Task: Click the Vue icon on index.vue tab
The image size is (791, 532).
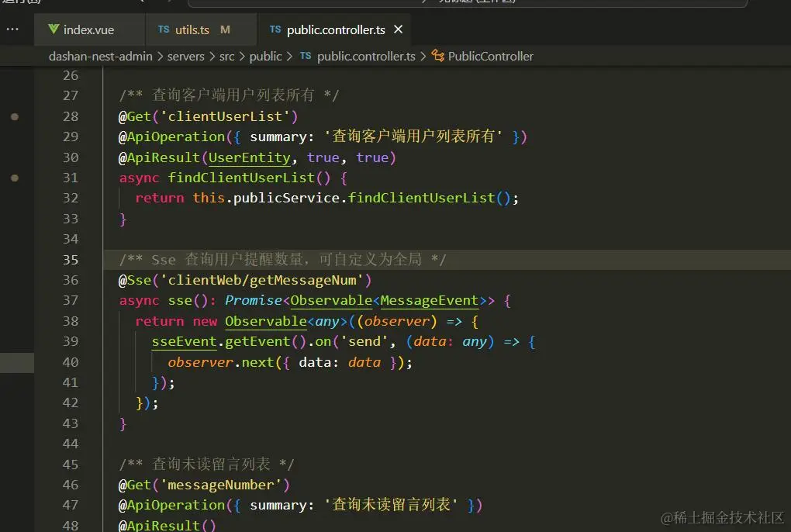Action: 54,29
